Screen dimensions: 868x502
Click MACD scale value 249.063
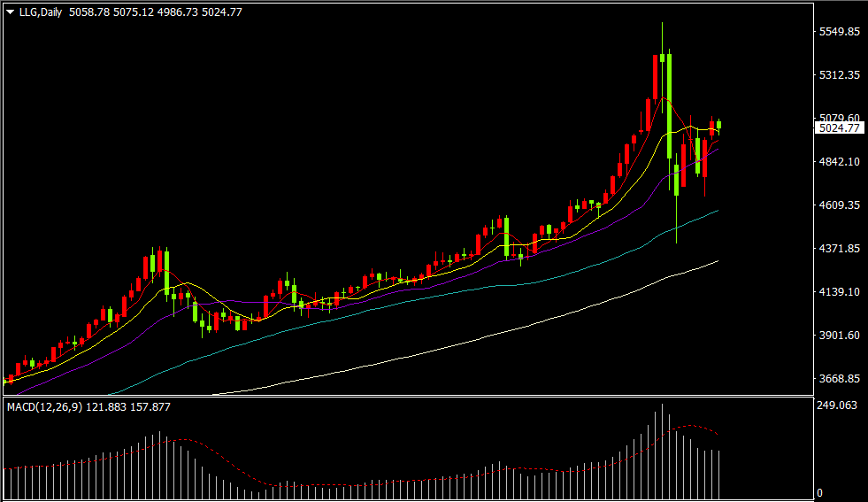837,405
